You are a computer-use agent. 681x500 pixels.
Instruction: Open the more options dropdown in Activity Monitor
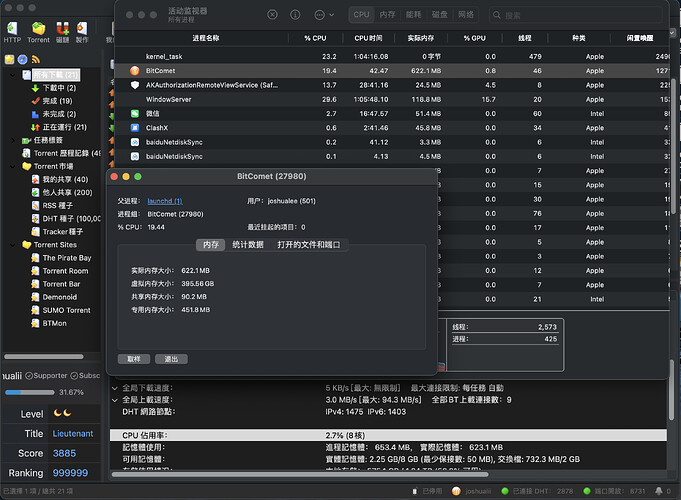324,15
